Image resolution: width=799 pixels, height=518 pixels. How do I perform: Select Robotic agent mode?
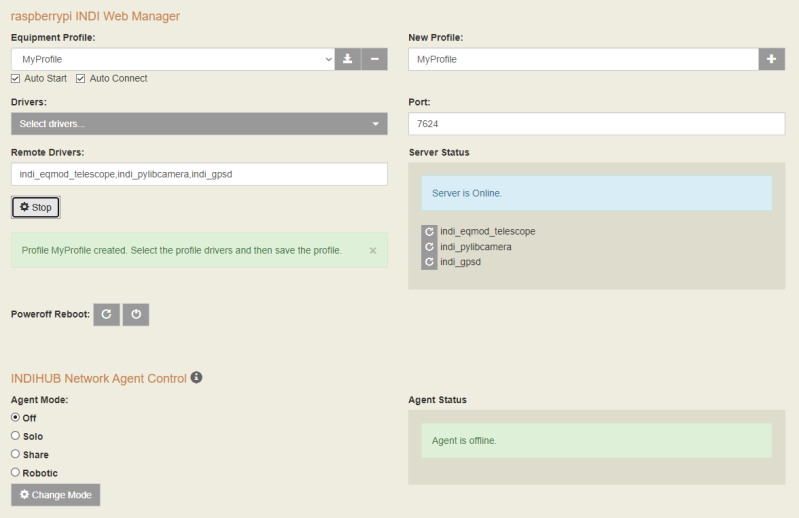(16, 472)
